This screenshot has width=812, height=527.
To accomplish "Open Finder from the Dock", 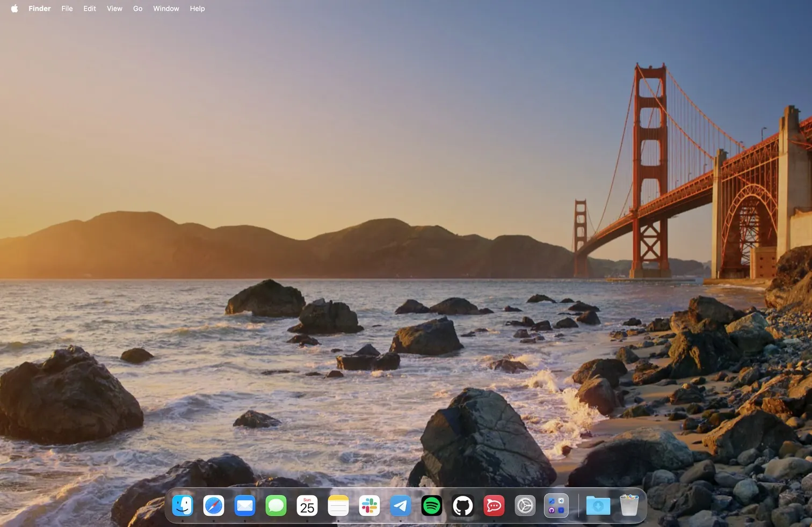I will tap(183, 506).
